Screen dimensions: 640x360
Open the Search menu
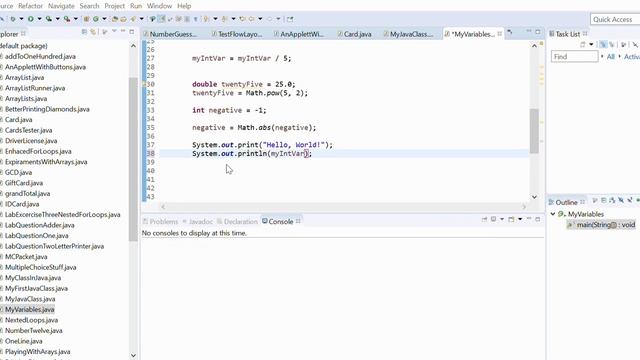(x=89, y=6)
